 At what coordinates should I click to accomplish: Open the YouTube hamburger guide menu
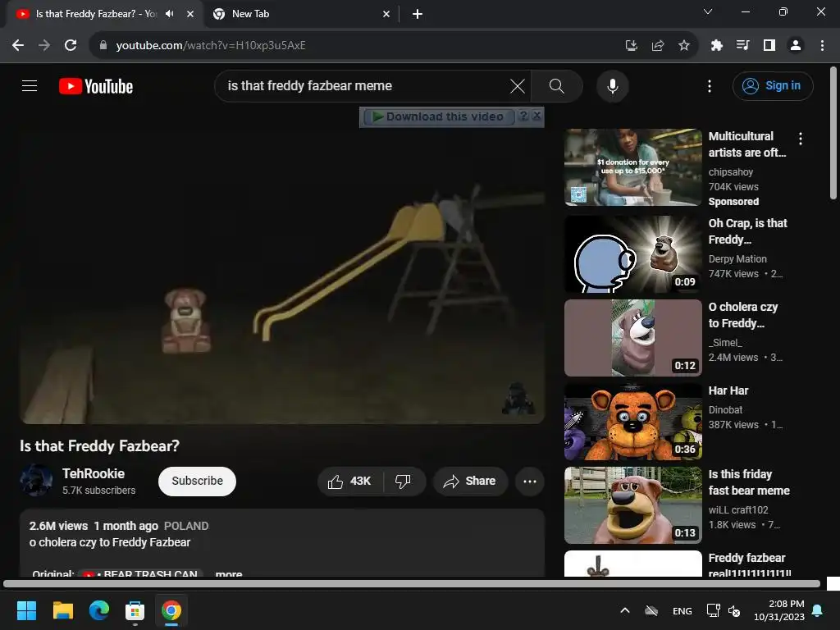click(30, 85)
